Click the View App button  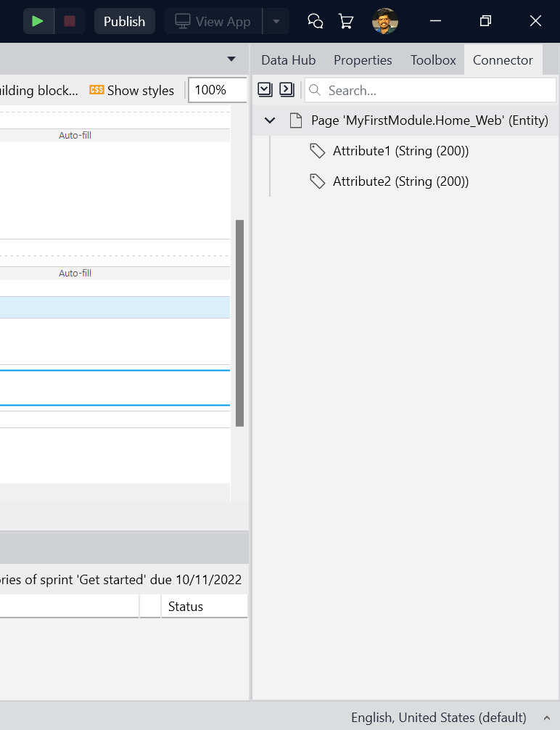[x=213, y=21]
